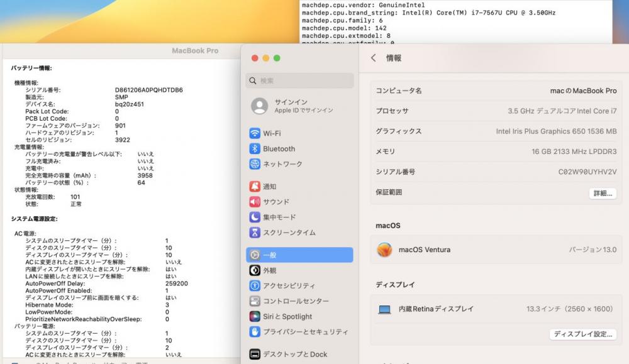Open the デスクトップと Dock icon
This screenshot has width=629, height=364.
(x=255, y=354)
